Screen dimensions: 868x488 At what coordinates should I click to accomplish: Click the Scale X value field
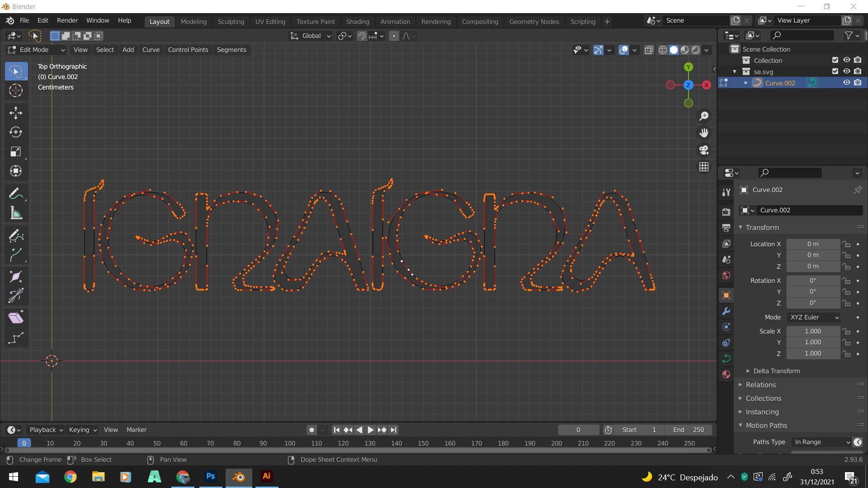(812, 331)
